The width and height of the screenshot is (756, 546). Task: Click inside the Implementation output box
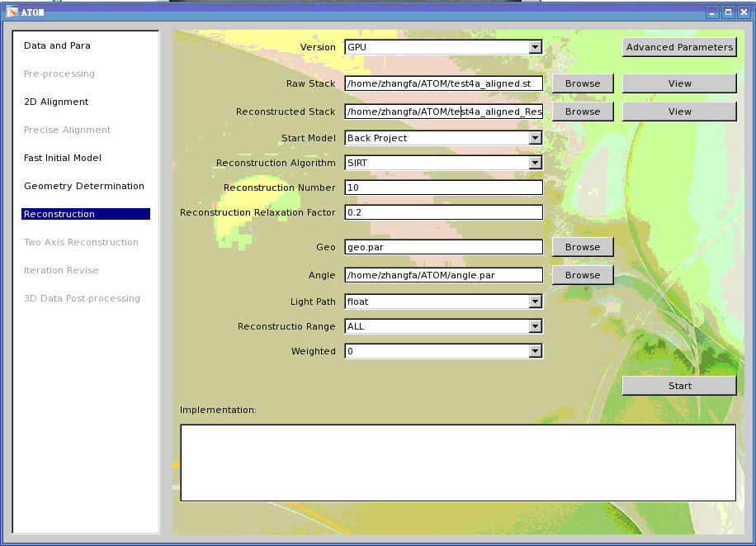click(457, 462)
